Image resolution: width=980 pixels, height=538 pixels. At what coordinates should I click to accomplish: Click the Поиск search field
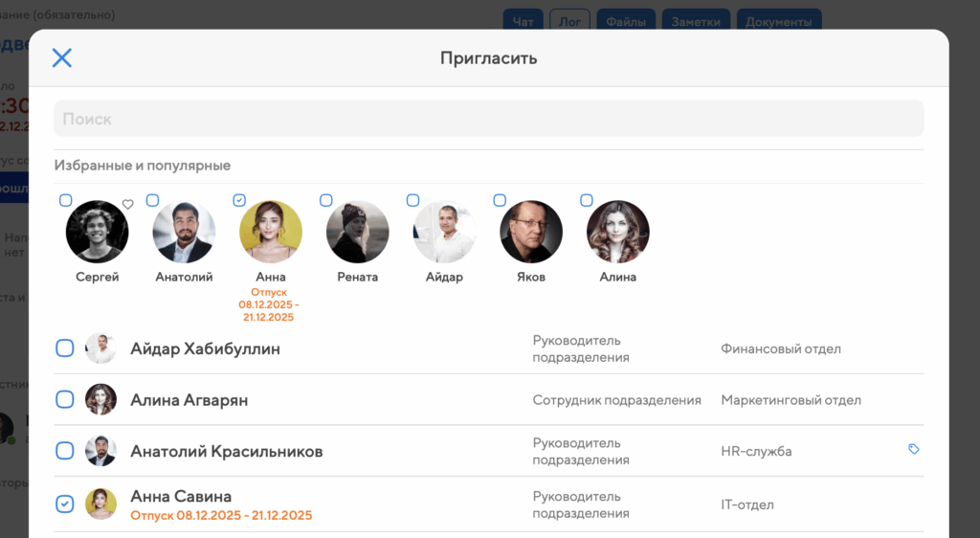tap(488, 119)
